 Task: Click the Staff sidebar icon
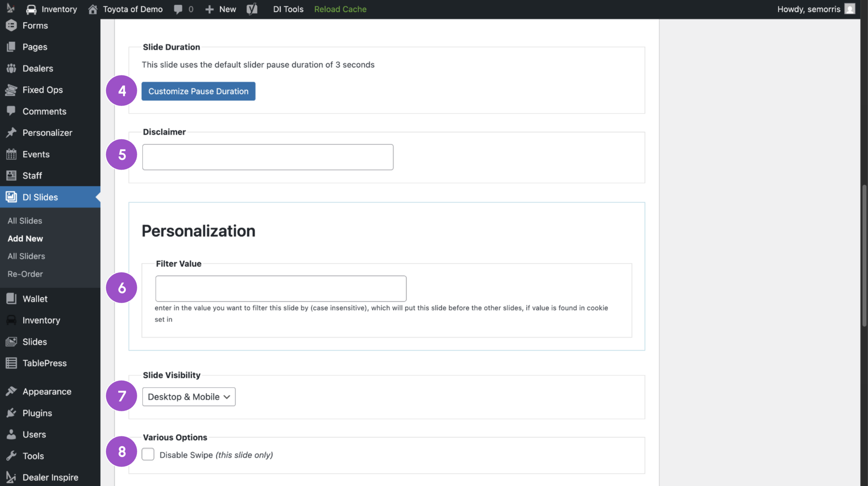pyautogui.click(x=11, y=176)
